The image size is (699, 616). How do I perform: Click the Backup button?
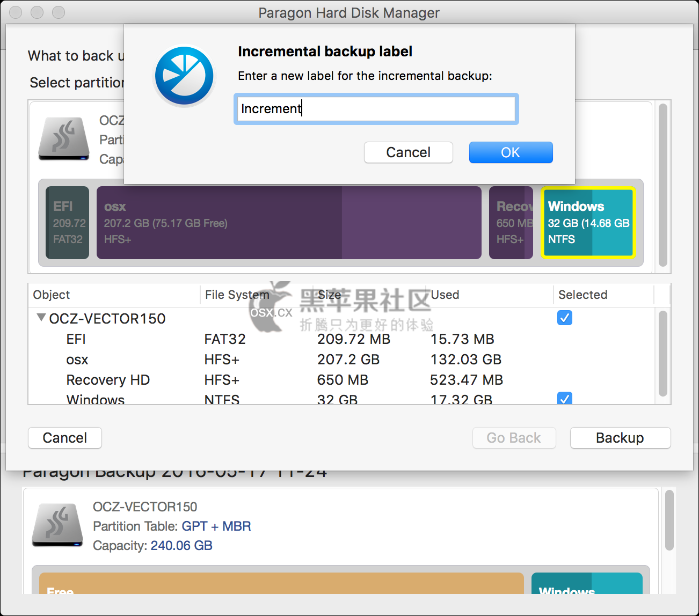click(620, 438)
